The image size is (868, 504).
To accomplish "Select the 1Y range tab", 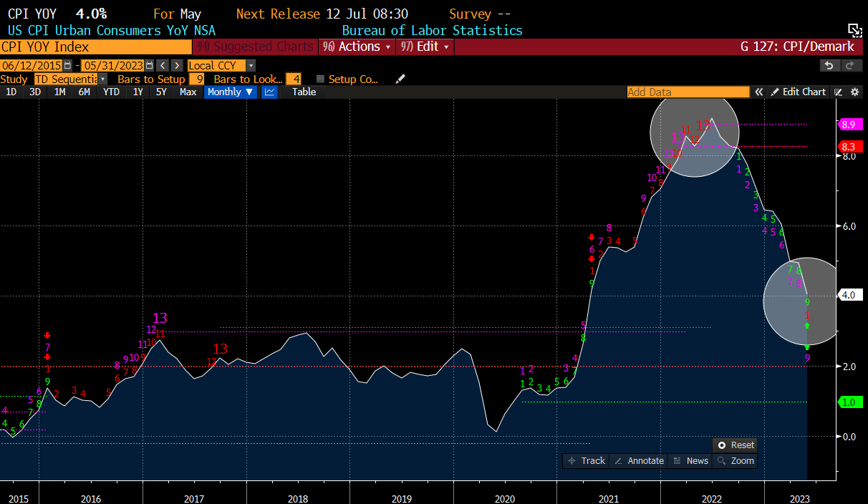I will [x=138, y=92].
